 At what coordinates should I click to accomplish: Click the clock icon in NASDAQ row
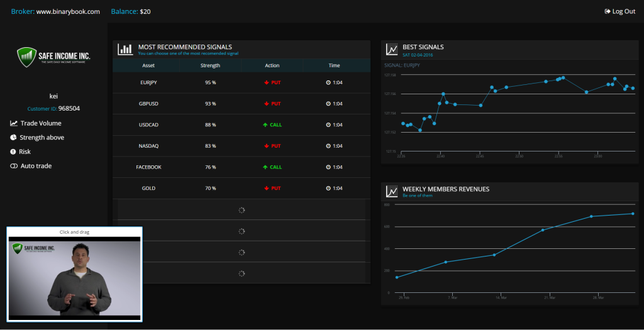point(328,146)
